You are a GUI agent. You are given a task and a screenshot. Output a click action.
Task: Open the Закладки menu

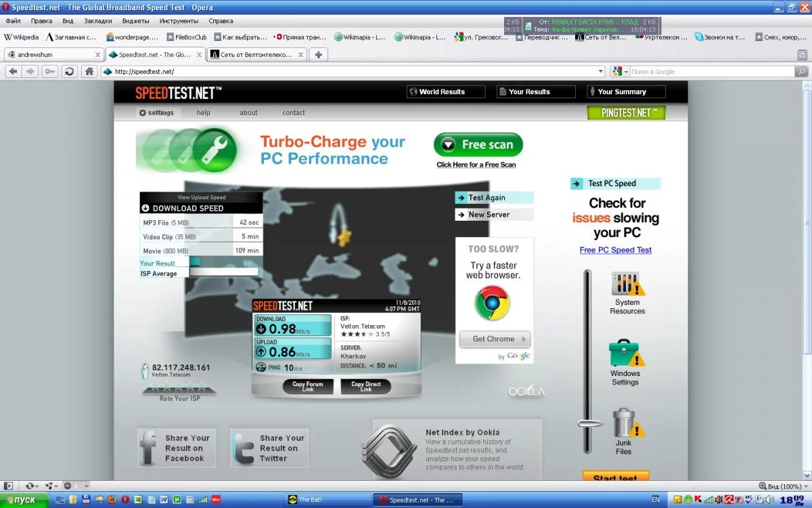point(98,21)
